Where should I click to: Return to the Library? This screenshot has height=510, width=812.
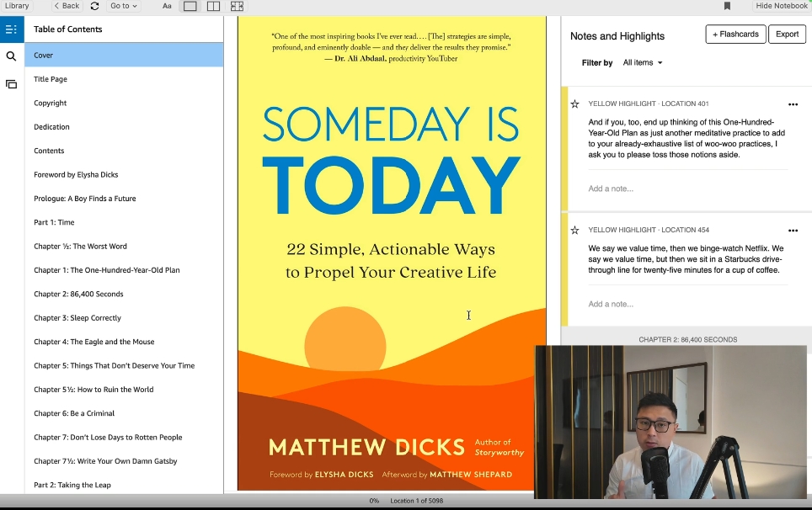(x=17, y=6)
